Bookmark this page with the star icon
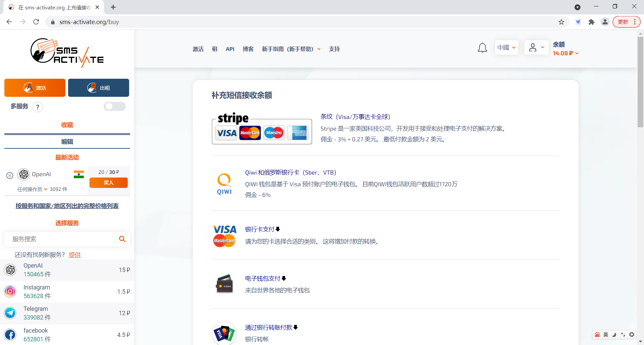The image size is (644, 345). (x=561, y=22)
